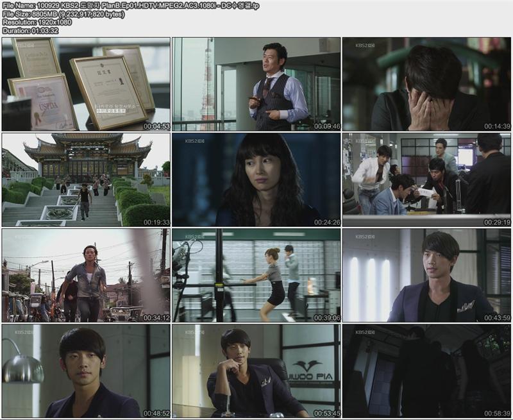Viewport: 513px width, 420px height.
Task: Pick the frame timestamped 00:48:52
Action: [86, 371]
